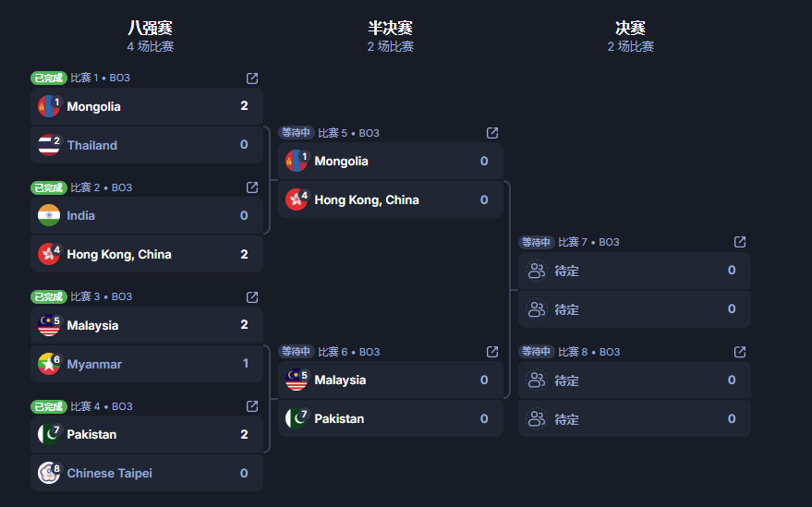Open match 7 external link icon
The image size is (812, 507).
740,242
